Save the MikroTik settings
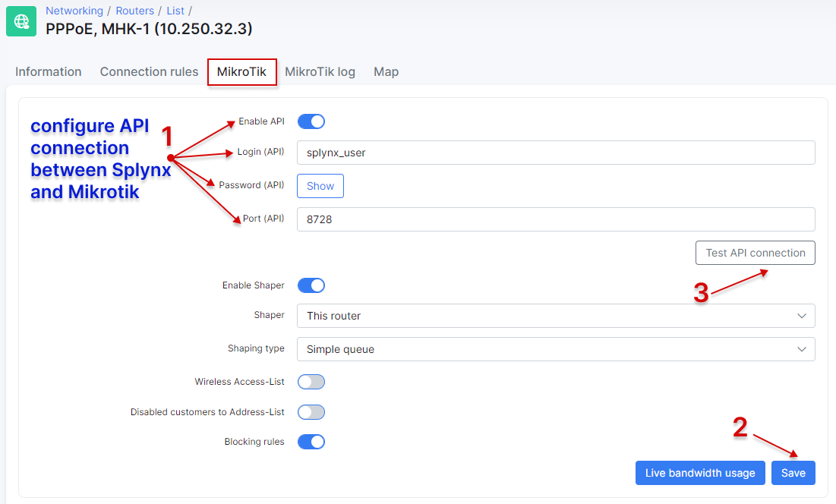This screenshot has width=836, height=504. [x=793, y=473]
